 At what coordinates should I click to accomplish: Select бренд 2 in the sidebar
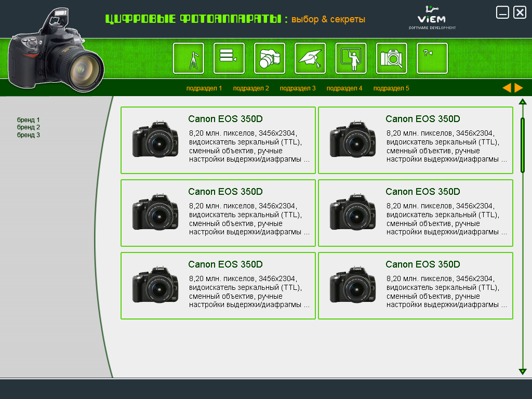[x=29, y=127]
